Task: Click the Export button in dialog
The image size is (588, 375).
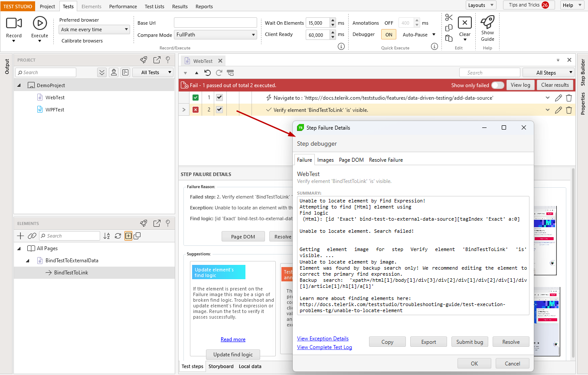Action: coord(428,342)
